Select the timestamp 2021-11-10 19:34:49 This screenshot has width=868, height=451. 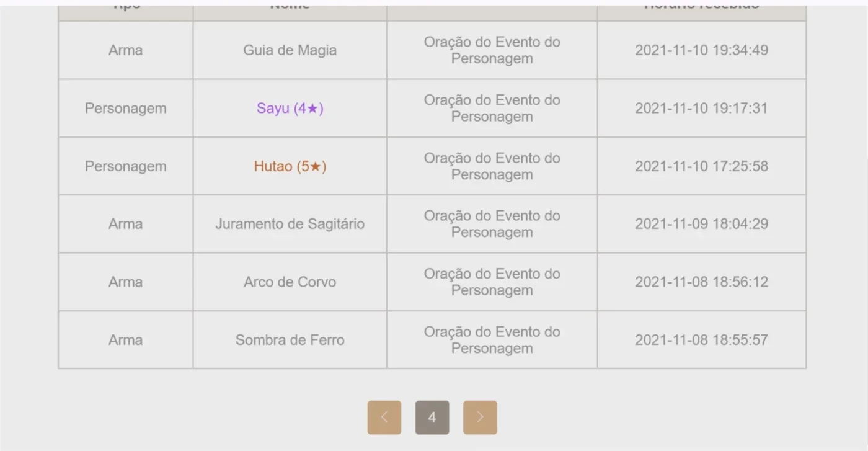click(x=701, y=50)
